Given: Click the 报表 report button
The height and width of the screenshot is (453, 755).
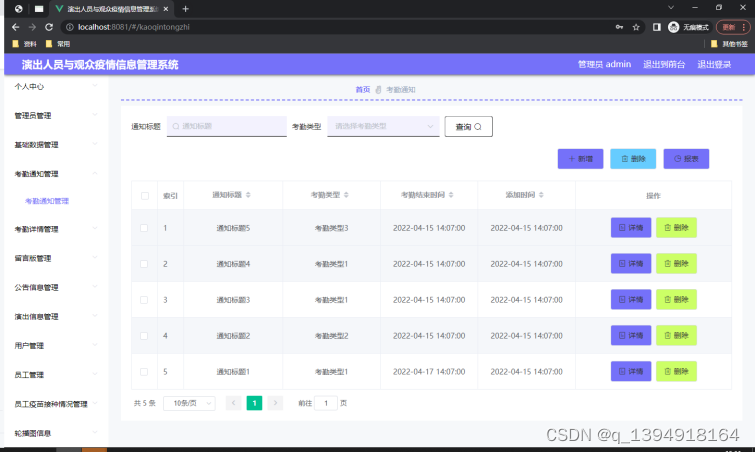Looking at the screenshot, I should [x=686, y=159].
